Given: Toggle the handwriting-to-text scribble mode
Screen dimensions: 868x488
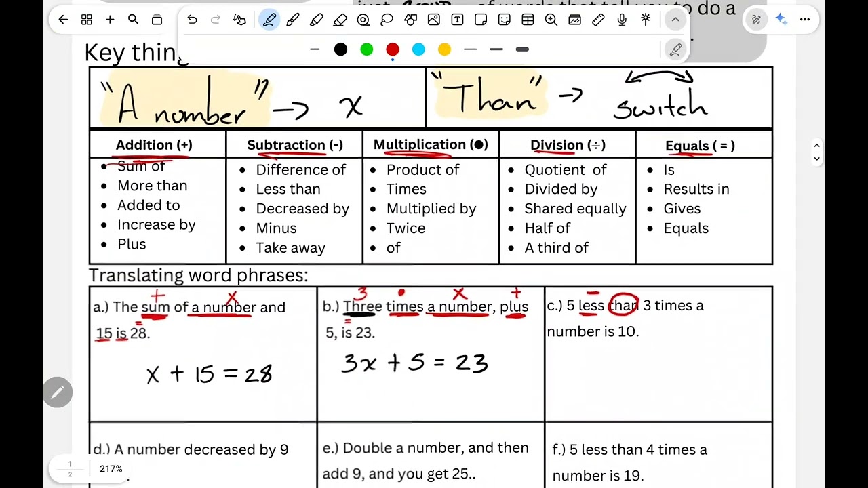Looking at the screenshot, I should point(756,20).
